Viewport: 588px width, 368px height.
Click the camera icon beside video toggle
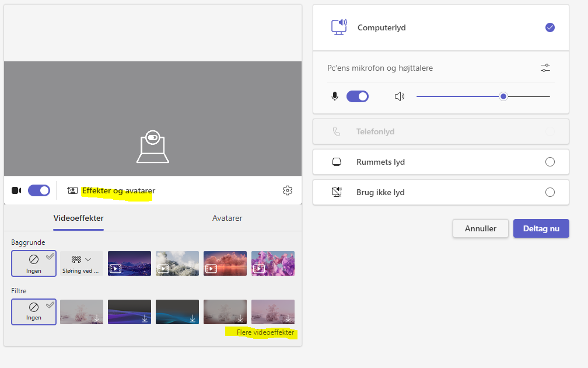point(16,190)
